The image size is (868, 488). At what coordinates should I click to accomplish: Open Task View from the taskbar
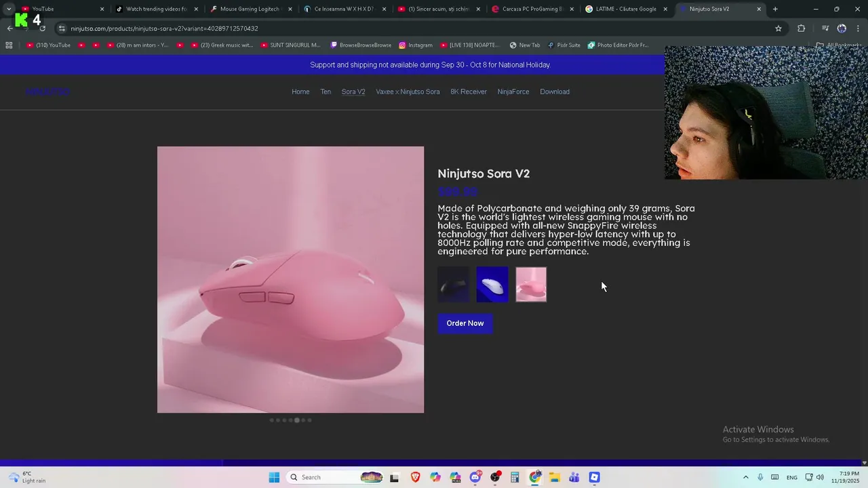(x=394, y=477)
